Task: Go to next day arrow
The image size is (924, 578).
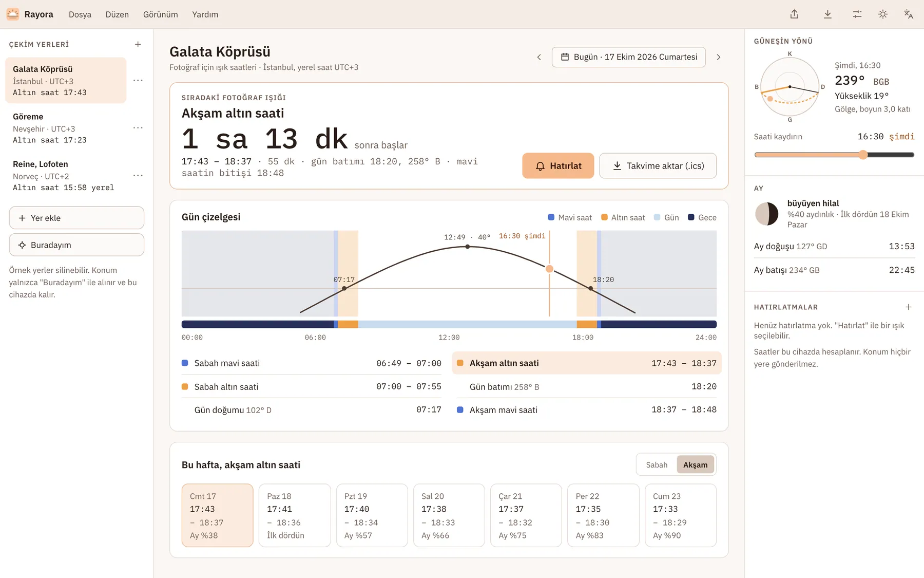Action: click(x=719, y=57)
